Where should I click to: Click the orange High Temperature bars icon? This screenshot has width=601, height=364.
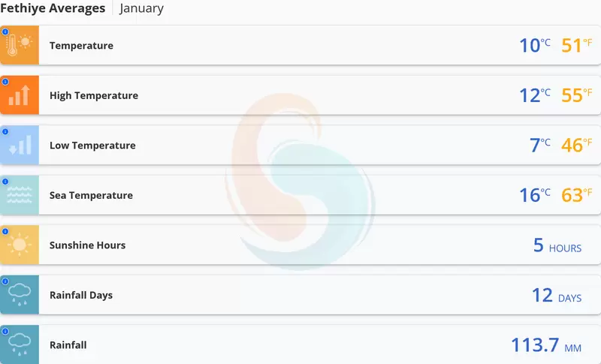(20, 95)
